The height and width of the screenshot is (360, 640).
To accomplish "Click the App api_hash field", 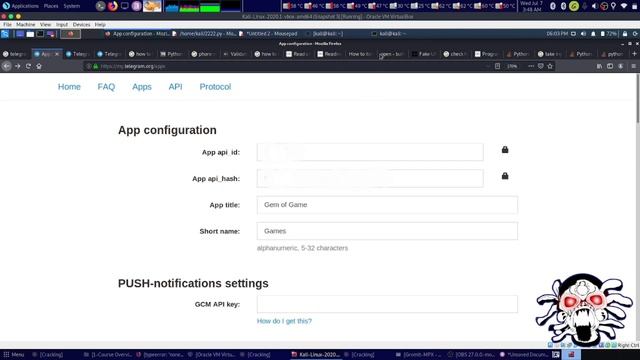I will tap(370, 178).
